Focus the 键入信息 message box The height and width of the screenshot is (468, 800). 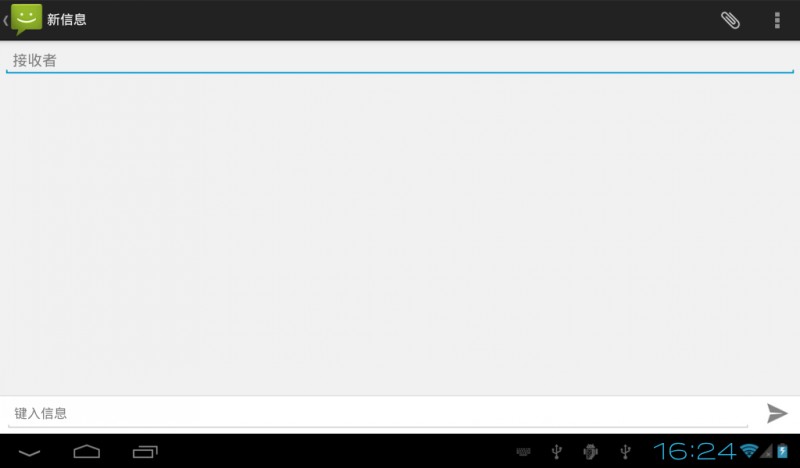pyautogui.click(x=378, y=413)
